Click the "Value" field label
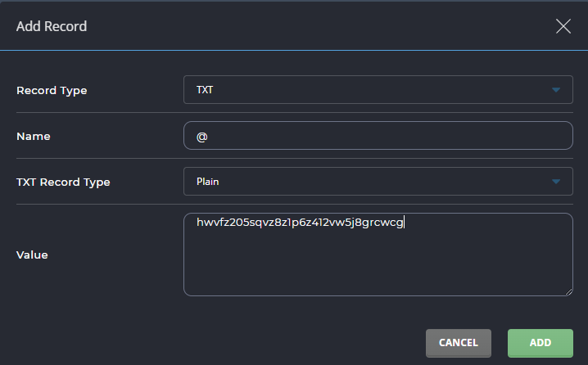Screen dimensions: 588x365 [x=32, y=255]
